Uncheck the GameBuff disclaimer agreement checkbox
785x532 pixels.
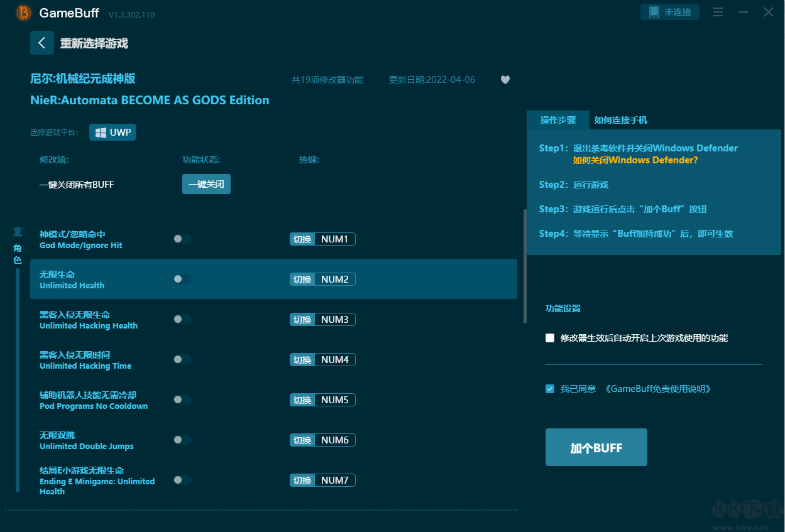point(550,389)
